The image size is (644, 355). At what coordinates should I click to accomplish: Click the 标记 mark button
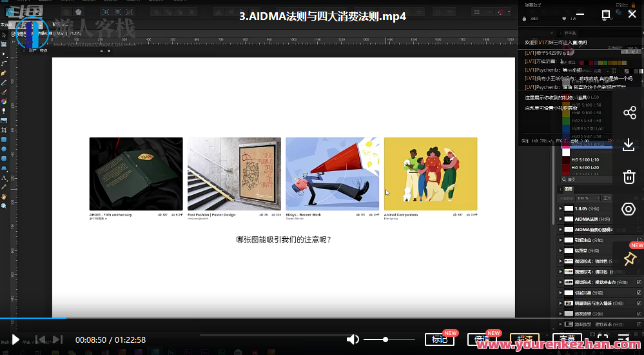coord(440,340)
